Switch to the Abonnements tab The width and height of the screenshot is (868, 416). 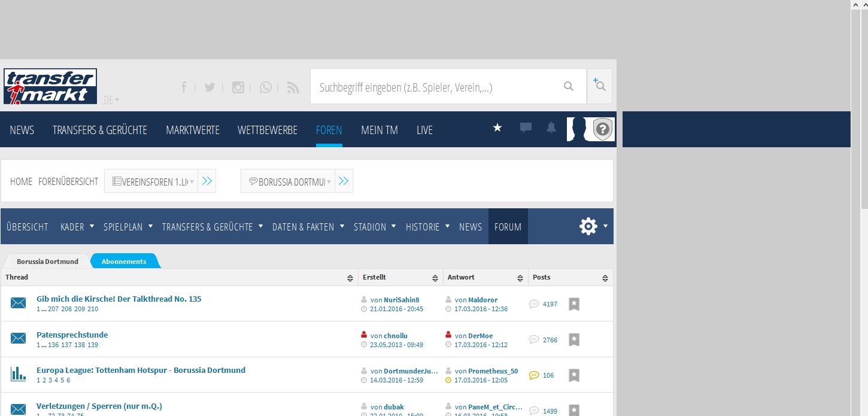pyautogui.click(x=124, y=262)
